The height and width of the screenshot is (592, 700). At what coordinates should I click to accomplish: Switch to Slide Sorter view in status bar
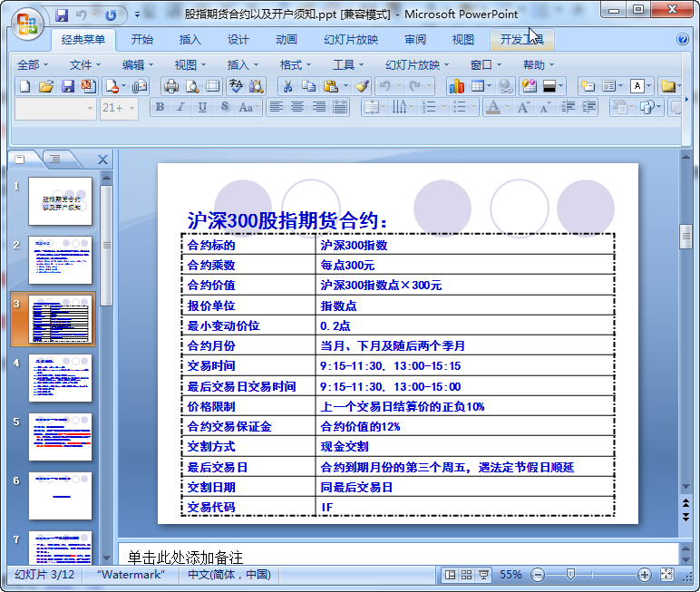click(466, 575)
